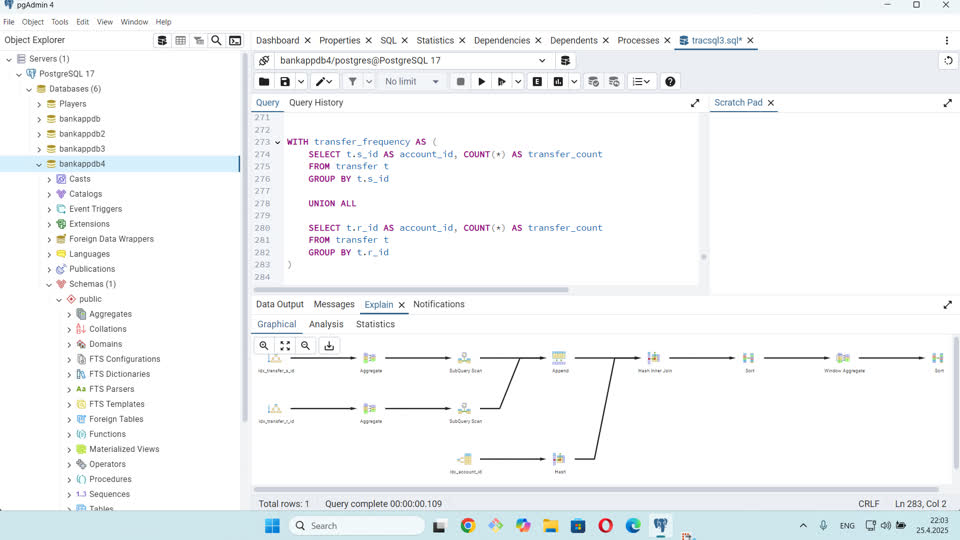The image size is (960, 540).
Task: Collapse code fold arrow at line 273
Action: [278, 142]
